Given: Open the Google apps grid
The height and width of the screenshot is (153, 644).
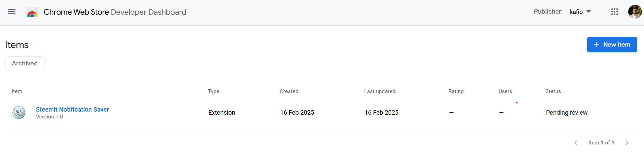Looking at the screenshot, I should pos(615,12).
